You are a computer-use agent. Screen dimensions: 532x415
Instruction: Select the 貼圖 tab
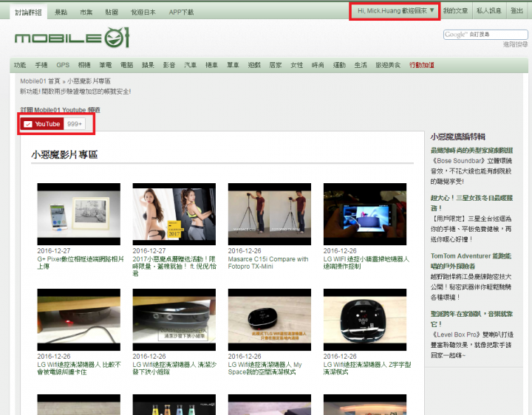[x=112, y=13]
